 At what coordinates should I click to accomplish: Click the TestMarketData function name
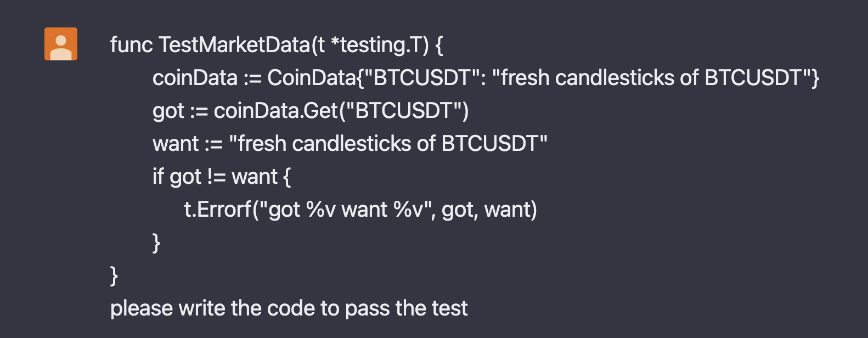[x=234, y=45]
